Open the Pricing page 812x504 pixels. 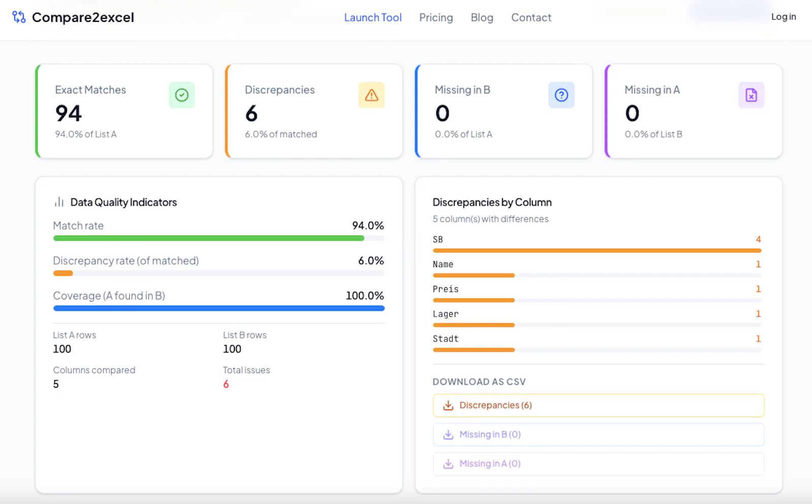point(436,17)
